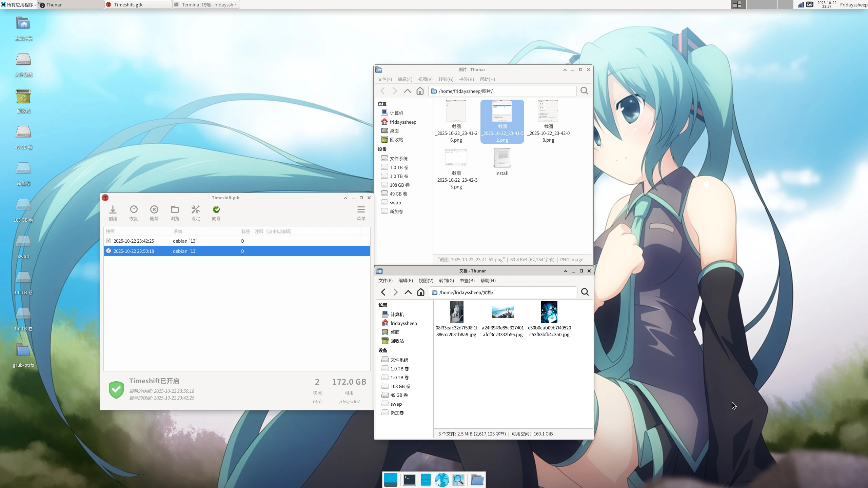Viewport: 868px width, 488px height.
Task: Collapse the 位置 section in 图片 sidebar
Action: 382,104
